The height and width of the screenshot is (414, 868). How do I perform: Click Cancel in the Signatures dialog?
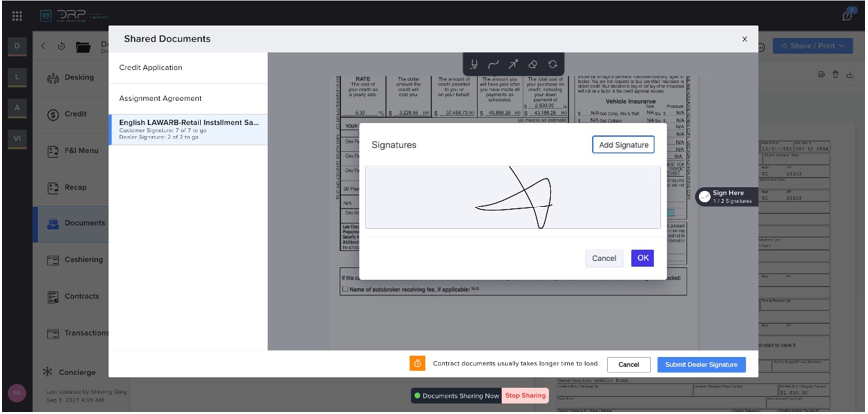(x=604, y=258)
